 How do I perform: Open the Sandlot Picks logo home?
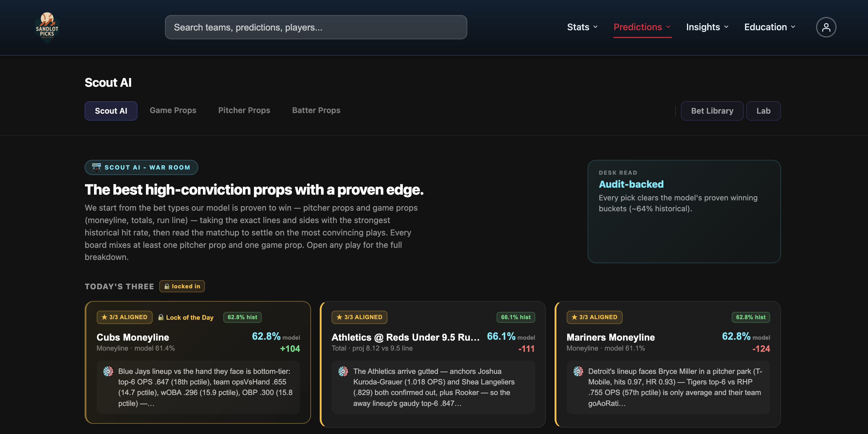(47, 27)
